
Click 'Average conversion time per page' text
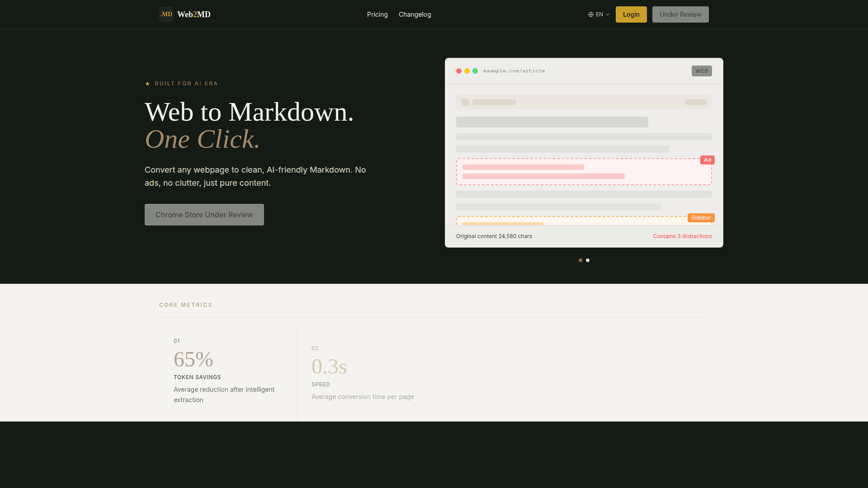[363, 397]
